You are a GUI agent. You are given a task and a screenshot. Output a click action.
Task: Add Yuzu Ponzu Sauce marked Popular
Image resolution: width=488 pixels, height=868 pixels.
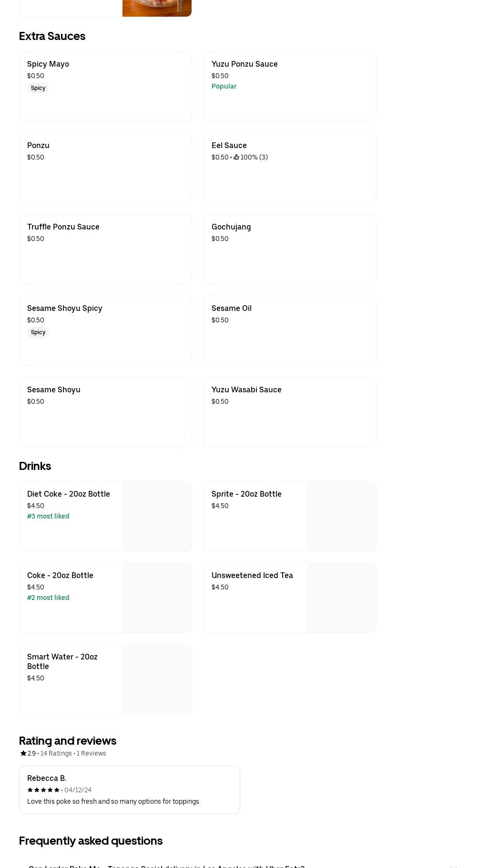[290, 86]
